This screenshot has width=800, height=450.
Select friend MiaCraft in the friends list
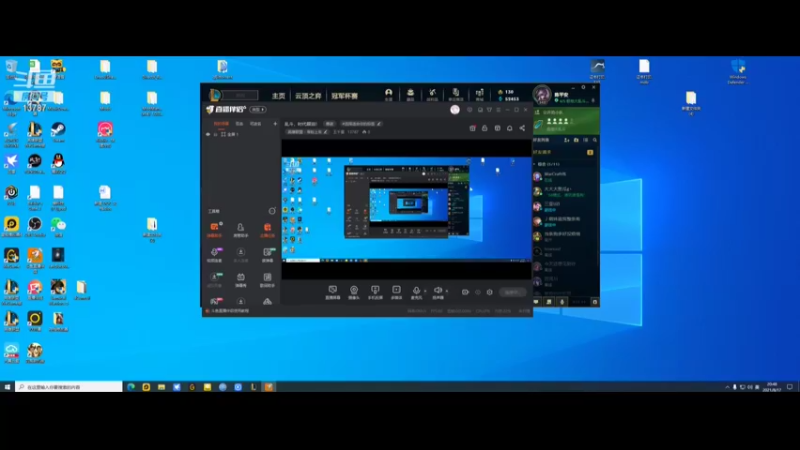[x=565, y=177]
